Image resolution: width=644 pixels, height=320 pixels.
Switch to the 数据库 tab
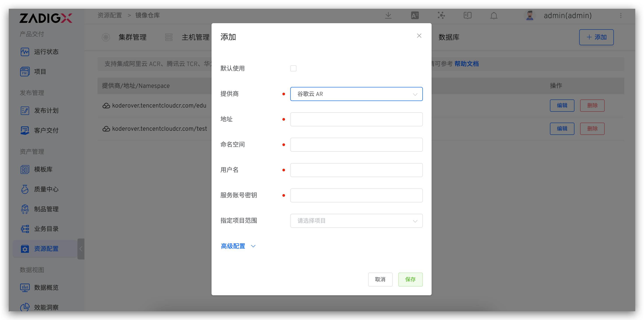449,37
